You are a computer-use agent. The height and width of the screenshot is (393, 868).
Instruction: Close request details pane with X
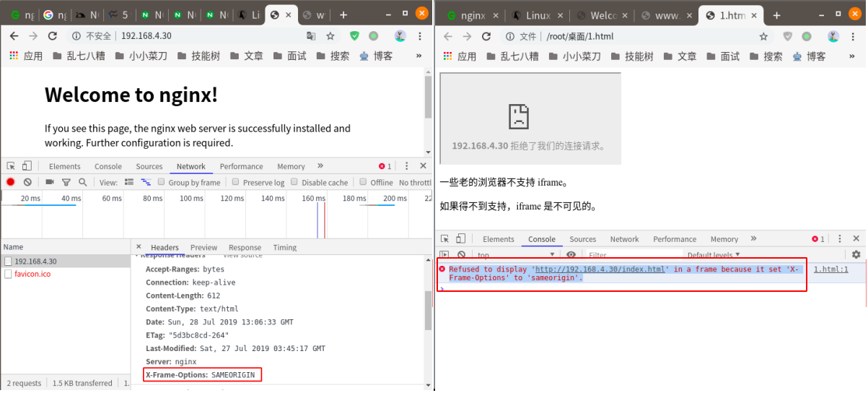139,247
